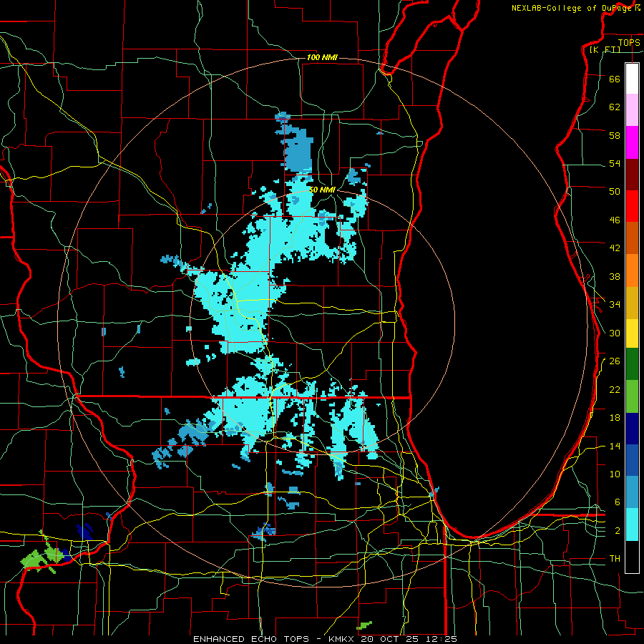Select the yellow legend swatch
This screenshot has width=644, height=644.
(632, 333)
